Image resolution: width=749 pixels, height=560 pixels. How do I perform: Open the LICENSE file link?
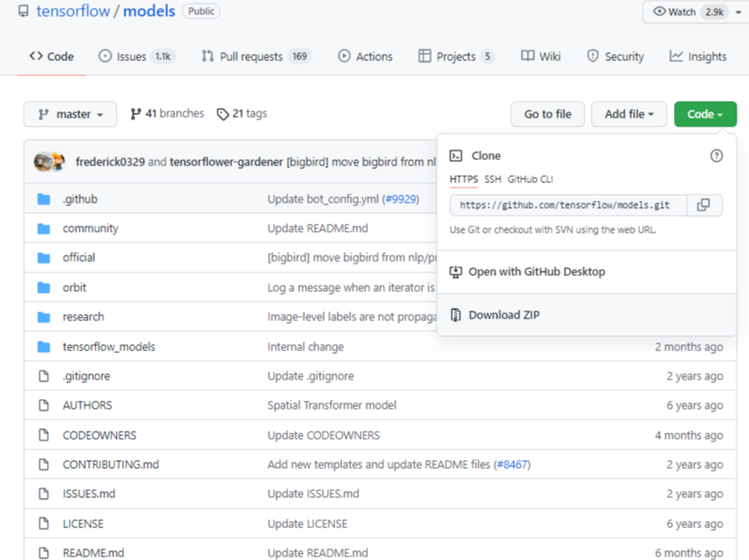coord(82,524)
